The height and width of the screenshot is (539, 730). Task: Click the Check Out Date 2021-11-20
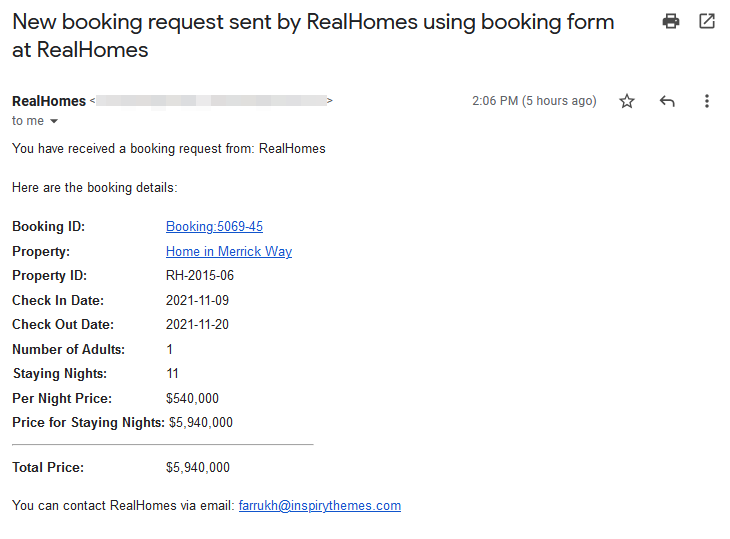197,324
